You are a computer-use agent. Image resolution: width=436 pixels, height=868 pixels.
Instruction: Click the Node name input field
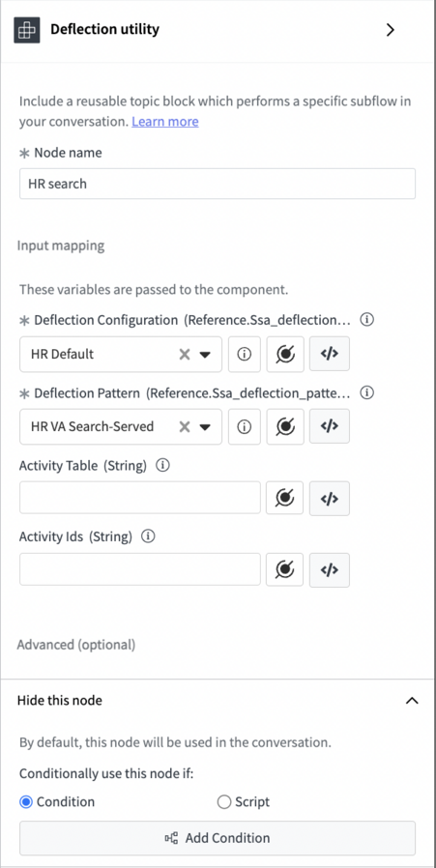[218, 184]
